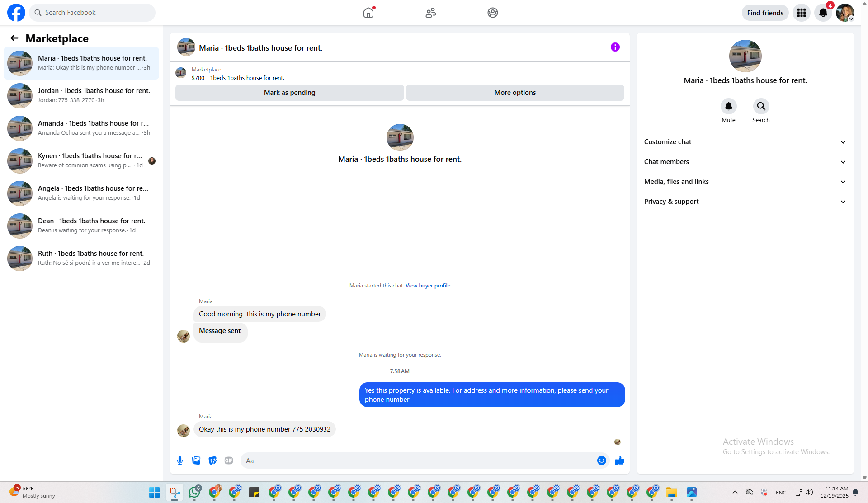Open Ruth's conversation in the list
The width and height of the screenshot is (868, 503).
click(81, 259)
